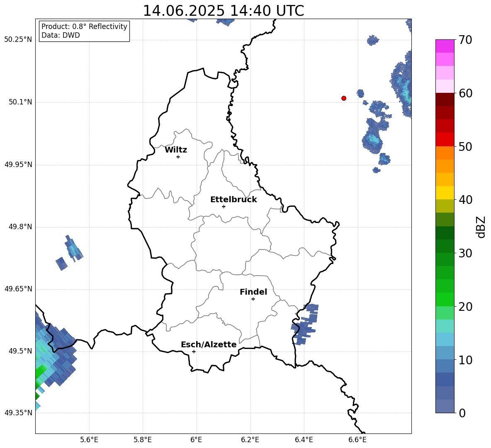Click the Product: 0.8° Reflectivity text
491x448 pixels.
[x=84, y=27]
